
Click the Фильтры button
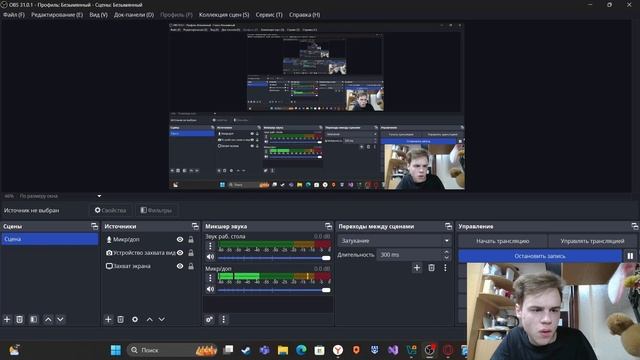[x=156, y=210]
